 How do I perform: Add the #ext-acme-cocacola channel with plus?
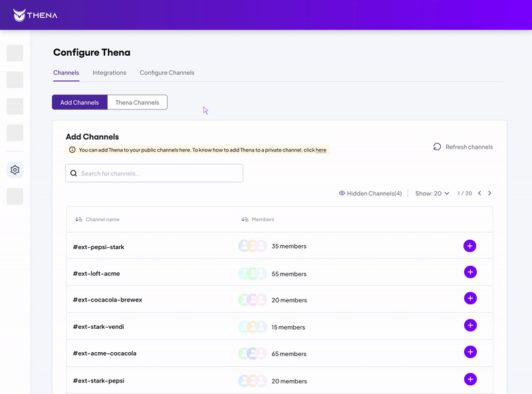[x=470, y=352]
